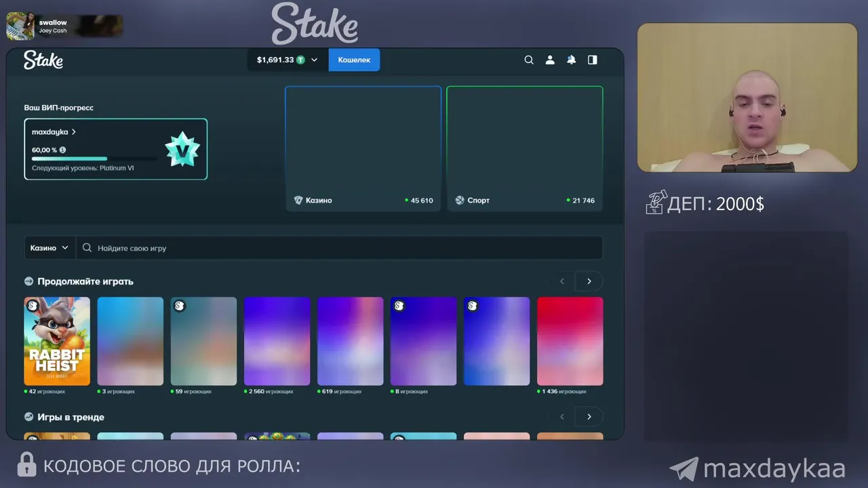Click the Игры в тренде section icon

point(29,417)
